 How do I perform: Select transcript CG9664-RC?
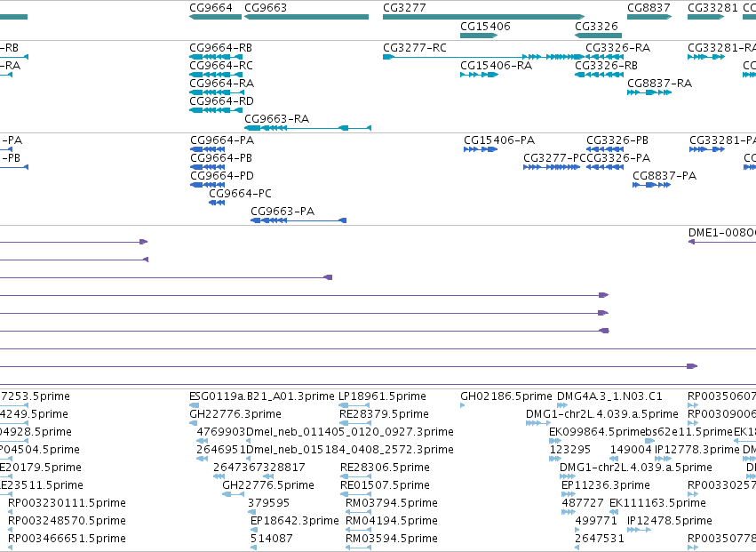point(221,66)
